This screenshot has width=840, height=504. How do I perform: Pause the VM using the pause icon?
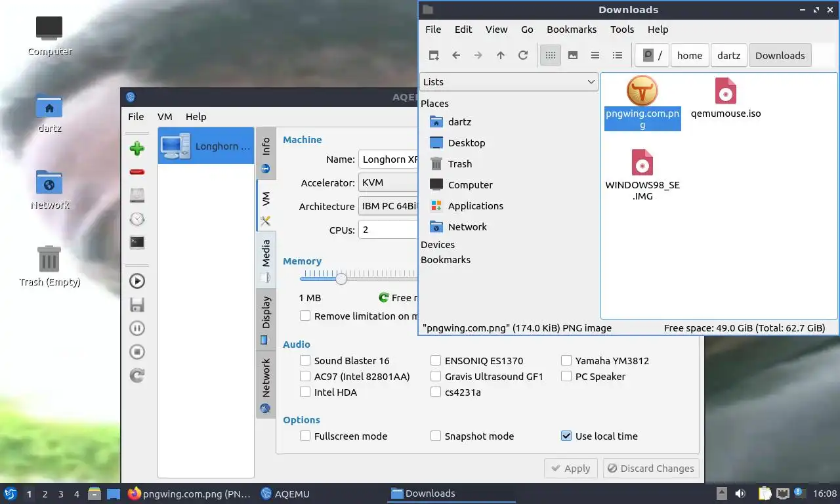(137, 328)
